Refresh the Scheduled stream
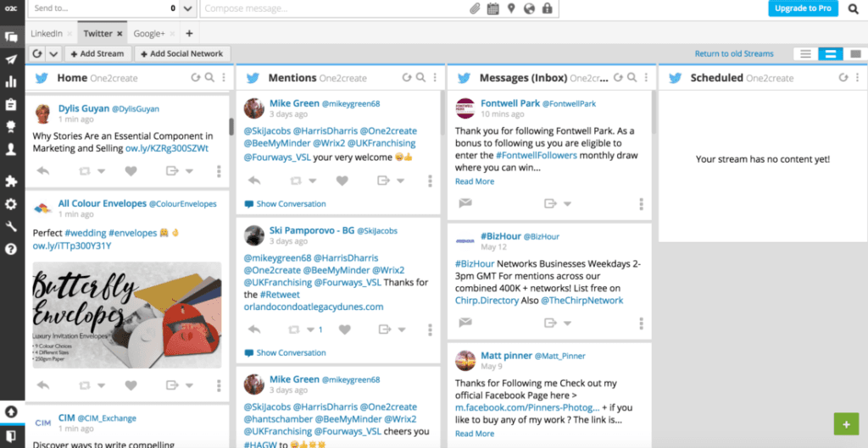 point(843,77)
